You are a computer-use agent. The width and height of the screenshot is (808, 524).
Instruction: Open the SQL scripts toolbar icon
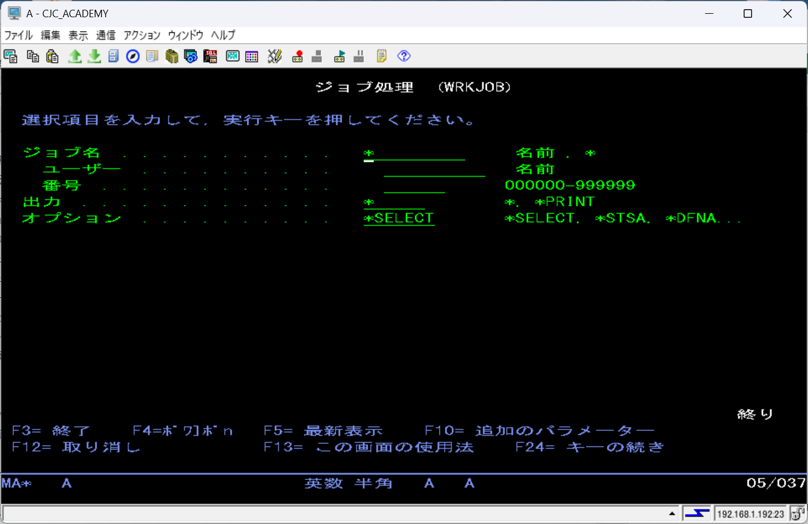coord(210,56)
